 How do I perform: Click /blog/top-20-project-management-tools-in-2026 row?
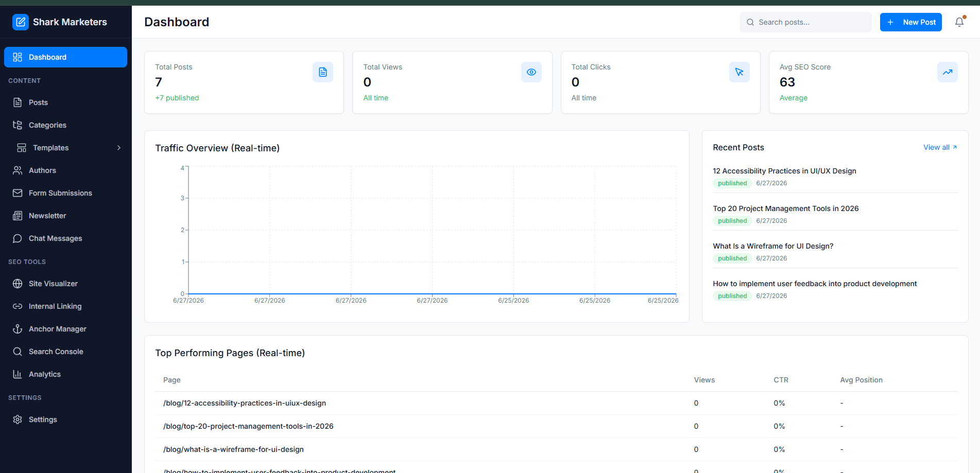point(556,426)
